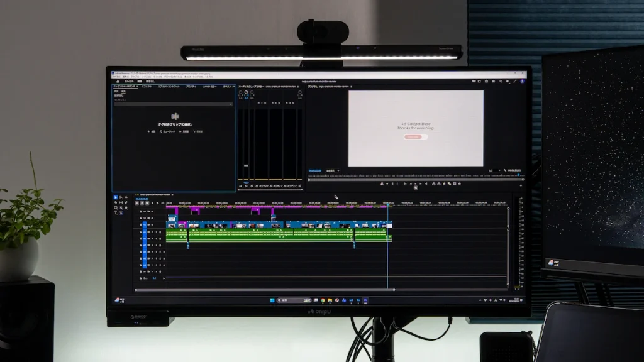Click the A2 volume fader in Audio Clip Mixer
The height and width of the screenshot is (362, 644).
[x=246, y=165]
